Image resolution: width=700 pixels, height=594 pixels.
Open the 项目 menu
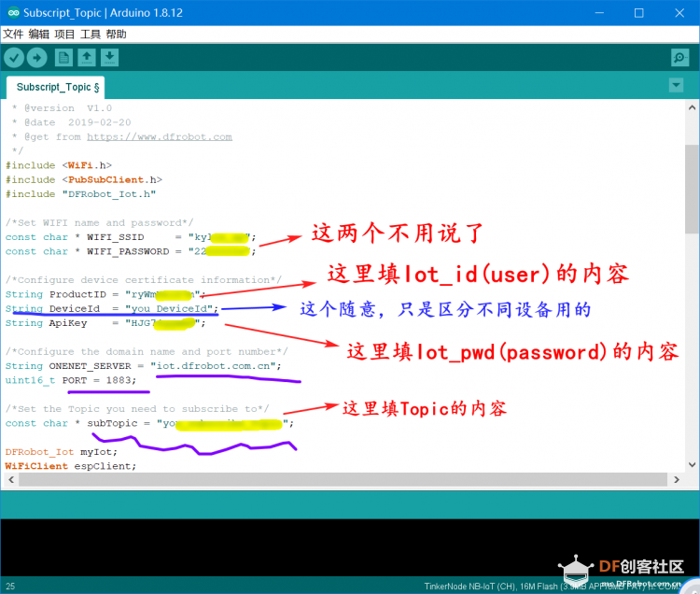64,35
